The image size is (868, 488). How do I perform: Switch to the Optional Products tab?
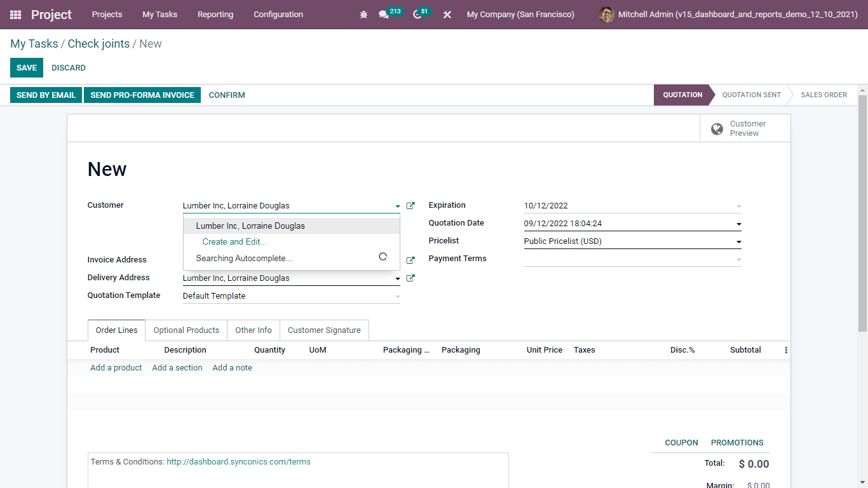pos(186,330)
